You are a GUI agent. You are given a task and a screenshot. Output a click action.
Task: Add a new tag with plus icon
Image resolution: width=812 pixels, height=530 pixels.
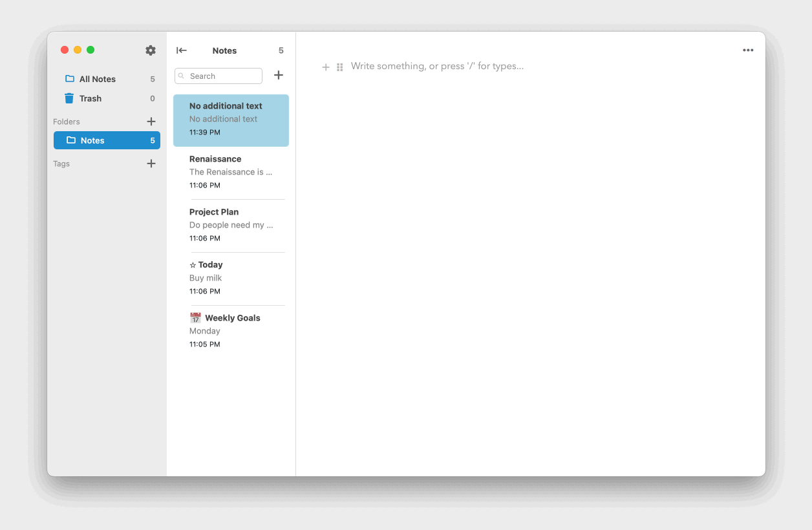[x=151, y=164]
